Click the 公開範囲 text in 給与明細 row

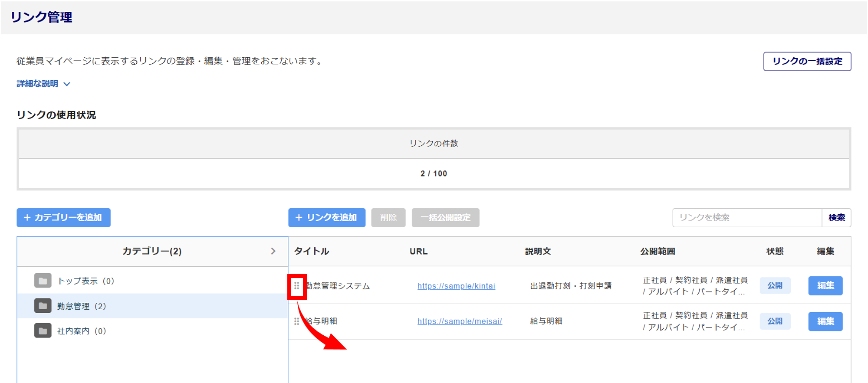pyautogui.click(x=695, y=321)
